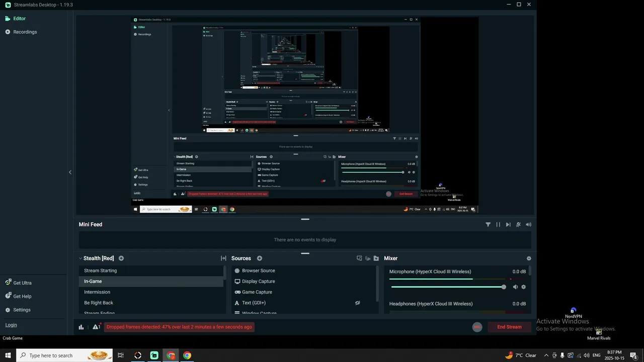
Task: Click the Marvel Rivals desktop icon
Action: tap(599, 335)
